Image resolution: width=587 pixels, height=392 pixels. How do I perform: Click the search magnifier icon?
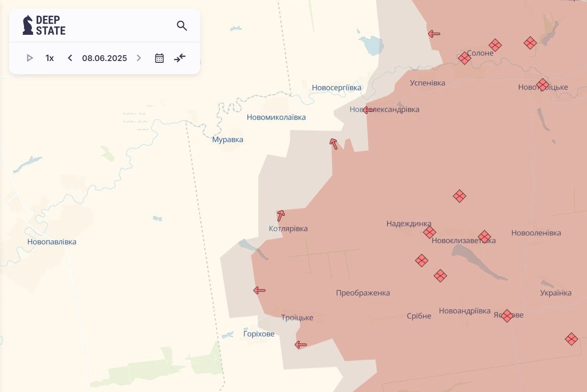pos(182,26)
